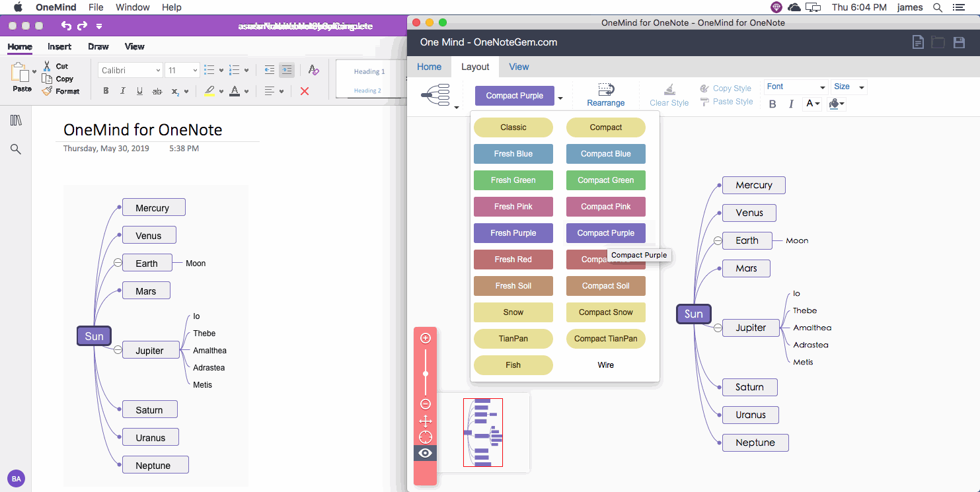Viewport: 980px width, 492px height.
Task: Toggle Italic in OneMind toolbar
Action: point(791,104)
